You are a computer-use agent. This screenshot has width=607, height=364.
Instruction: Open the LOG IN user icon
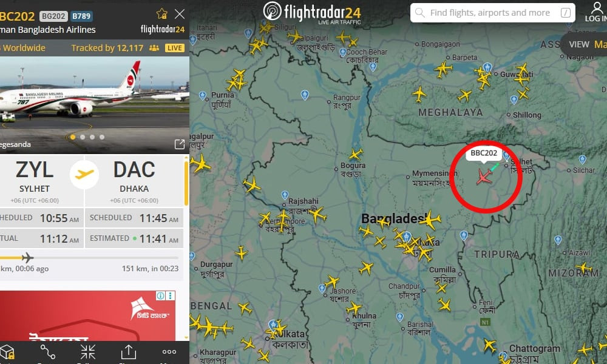(597, 12)
